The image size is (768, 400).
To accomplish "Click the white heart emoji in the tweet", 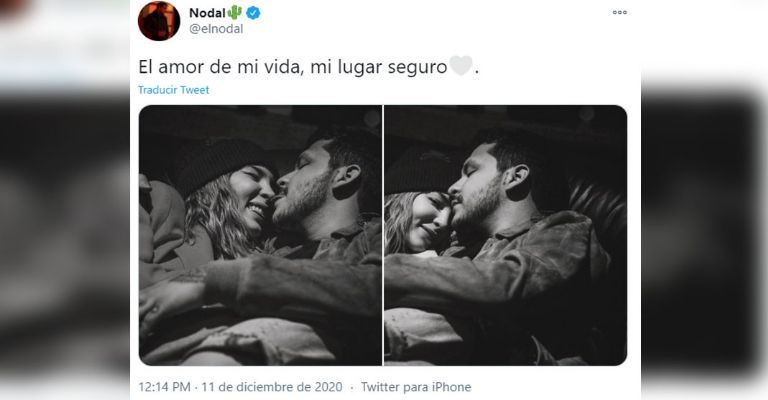I will [461, 66].
